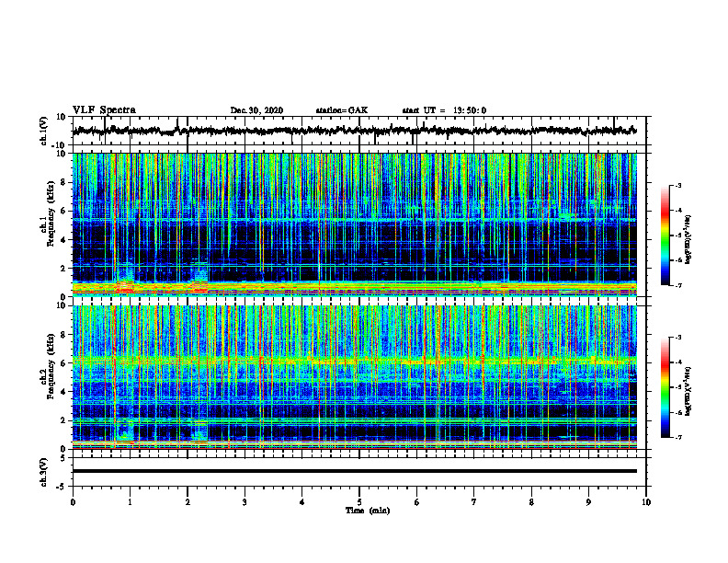Click the '-4' label on upper colorbar
728x563 pixels.
pyautogui.click(x=677, y=211)
